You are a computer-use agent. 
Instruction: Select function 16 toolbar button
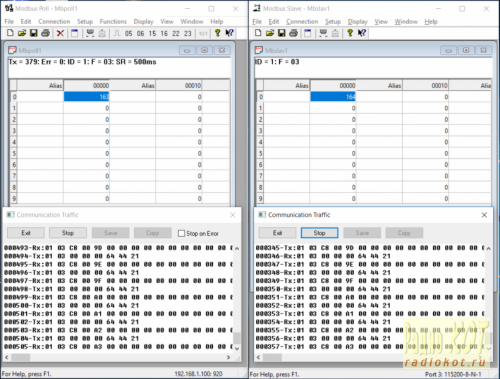[x=164, y=33]
